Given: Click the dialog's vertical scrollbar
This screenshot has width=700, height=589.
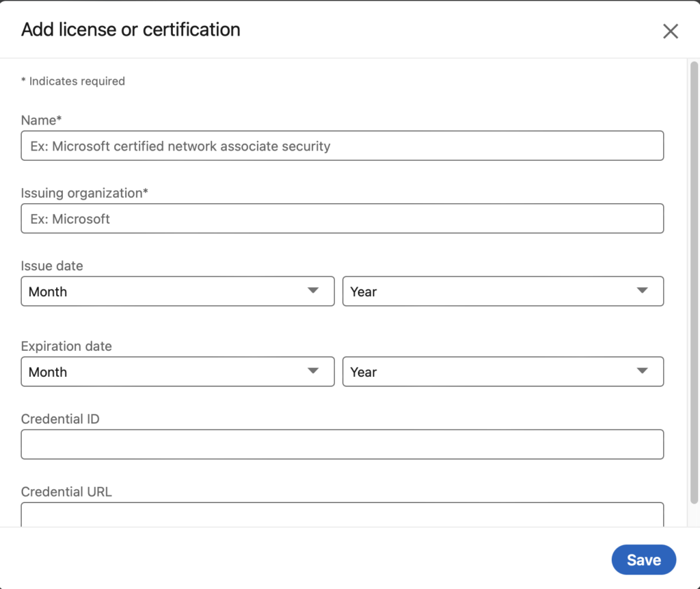Looking at the screenshot, I should [694, 274].
